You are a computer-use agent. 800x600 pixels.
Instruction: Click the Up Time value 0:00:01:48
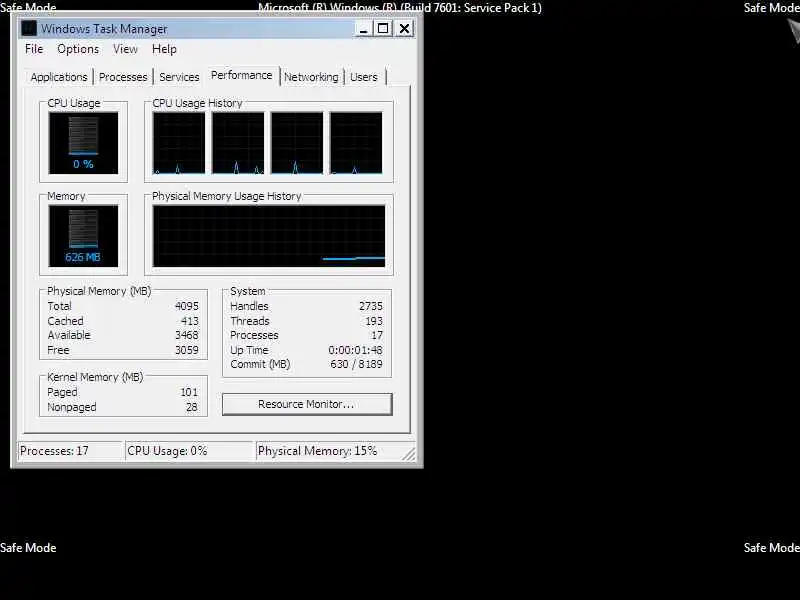pyautogui.click(x=355, y=350)
